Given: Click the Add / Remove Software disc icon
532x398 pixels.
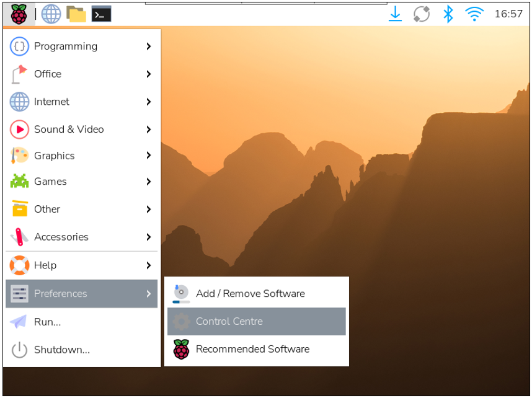Looking at the screenshot, I should [x=181, y=294].
